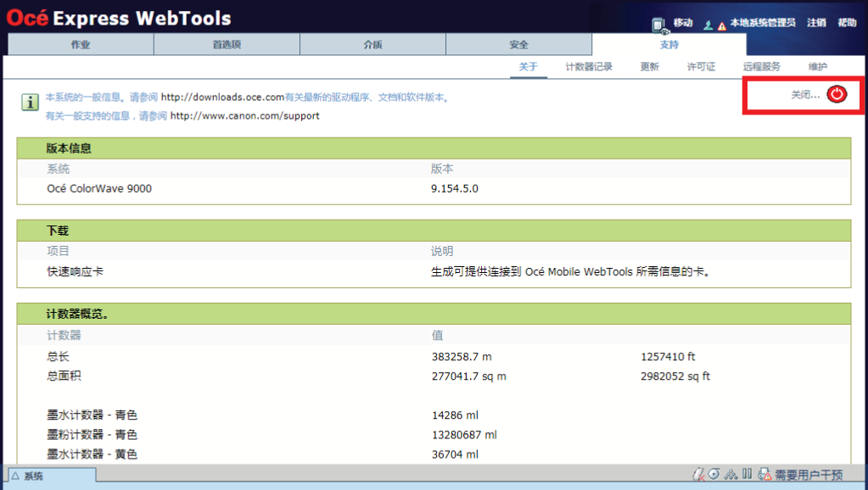868x490 pixels.
Task: Click the ink-error icon in status bar
Action: [x=698, y=474]
